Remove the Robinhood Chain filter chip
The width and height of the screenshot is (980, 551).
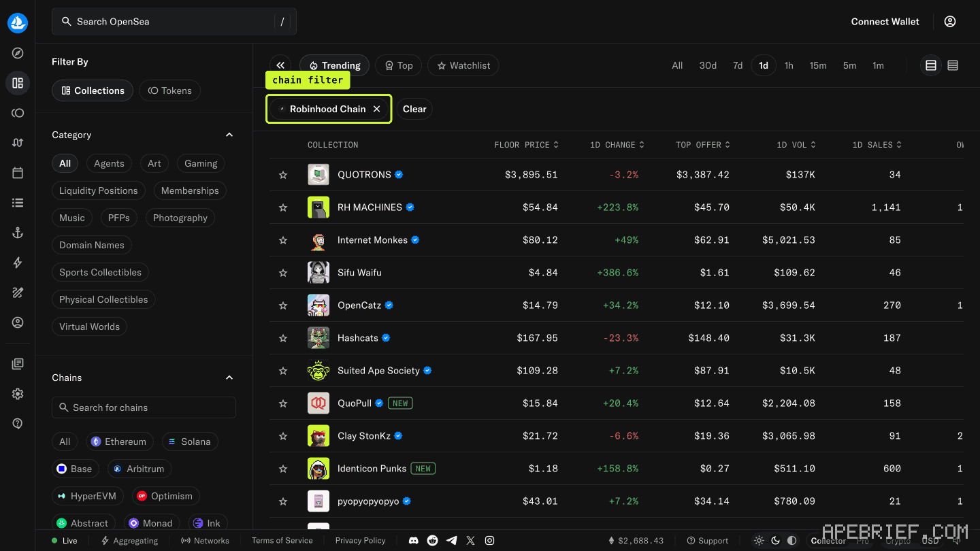pos(376,109)
